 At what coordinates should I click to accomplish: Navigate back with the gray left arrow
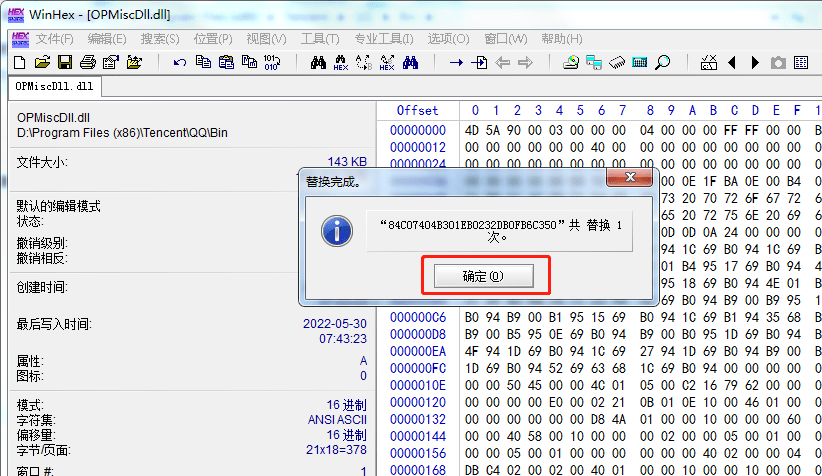click(x=502, y=63)
